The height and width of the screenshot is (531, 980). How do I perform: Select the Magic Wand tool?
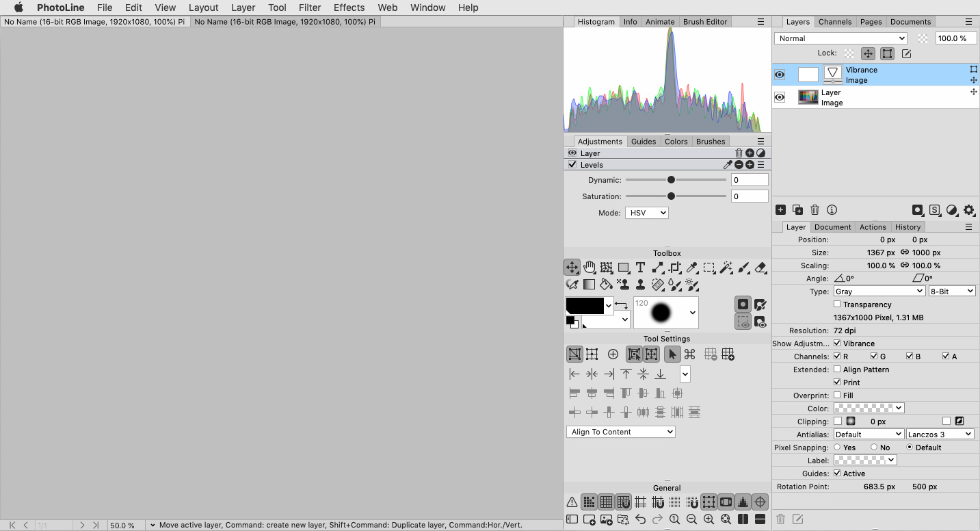726,268
